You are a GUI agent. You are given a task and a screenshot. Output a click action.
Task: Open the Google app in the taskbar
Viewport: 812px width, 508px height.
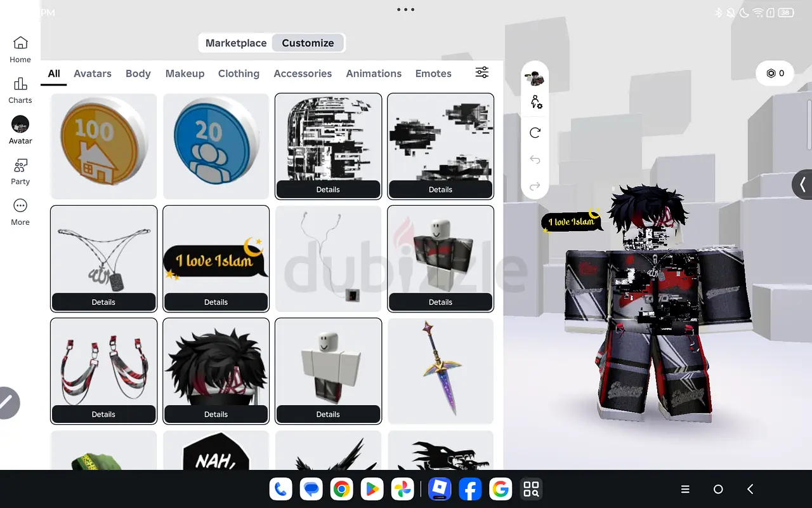coord(501,489)
